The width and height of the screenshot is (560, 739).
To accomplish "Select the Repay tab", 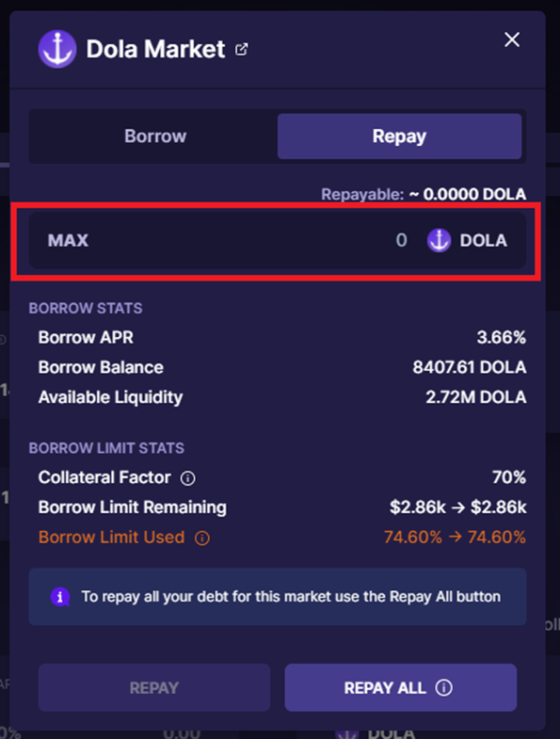I will coord(399,137).
